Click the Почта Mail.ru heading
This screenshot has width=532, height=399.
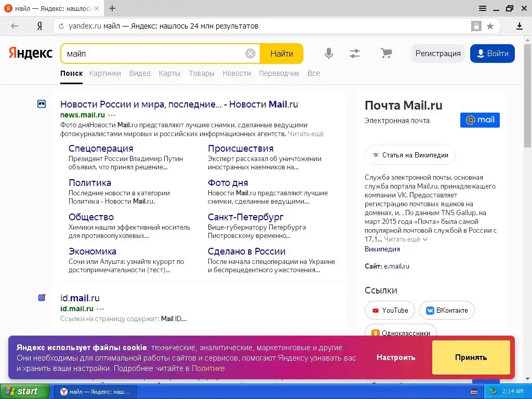(403, 105)
